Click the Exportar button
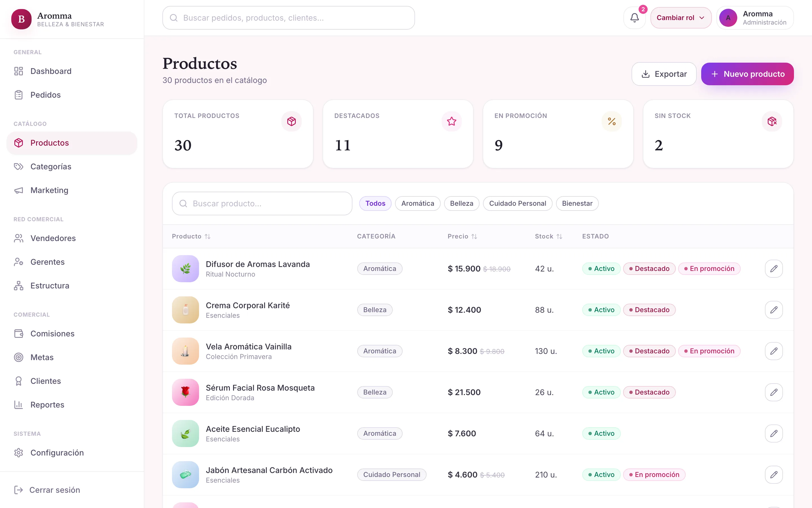 tap(664, 74)
